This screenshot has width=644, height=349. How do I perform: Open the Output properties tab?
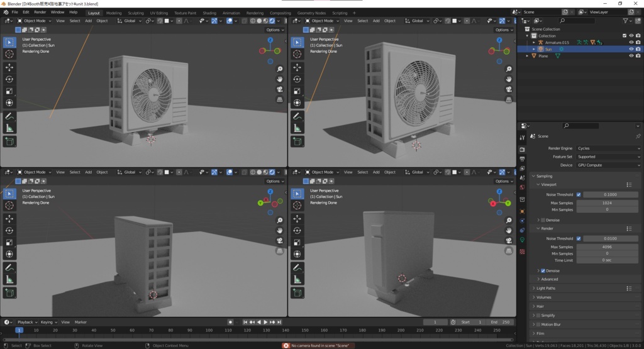(522, 159)
